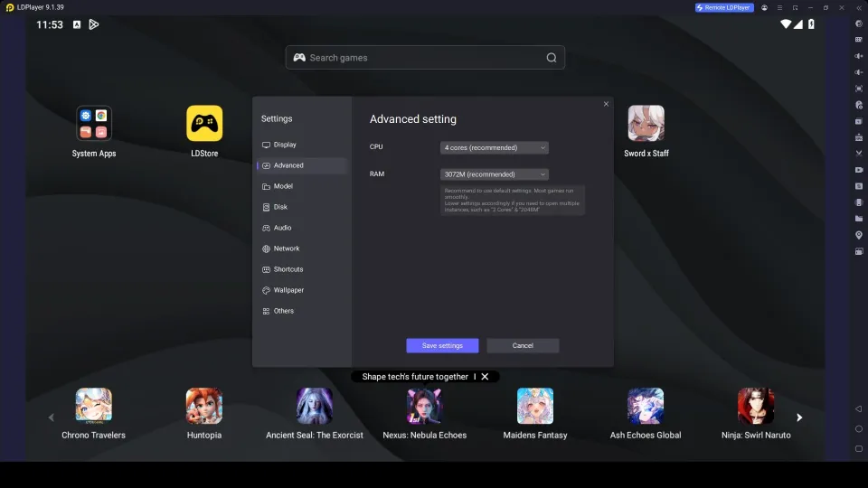868x488 pixels.
Task: Click the window resize icon in title bar
Action: (795, 8)
